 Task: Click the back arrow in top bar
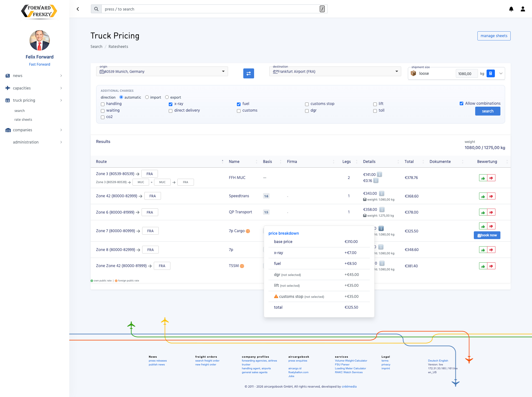(x=78, y=9)
